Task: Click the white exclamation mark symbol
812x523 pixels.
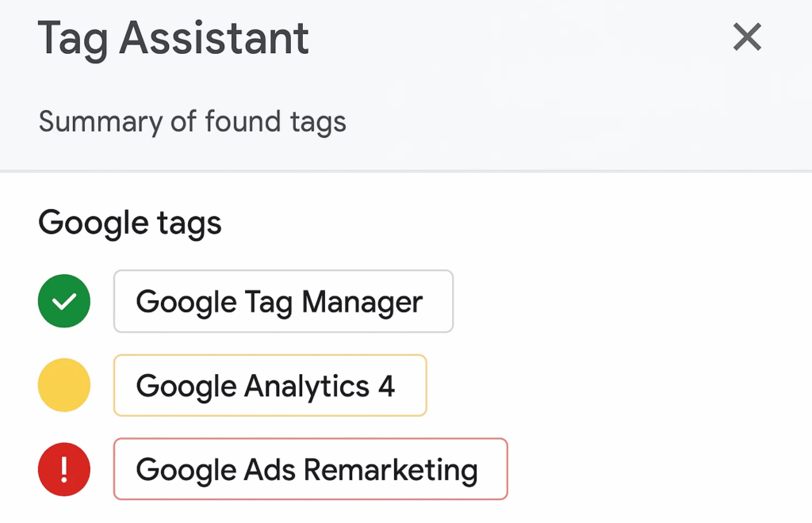Action: (64, 470)
